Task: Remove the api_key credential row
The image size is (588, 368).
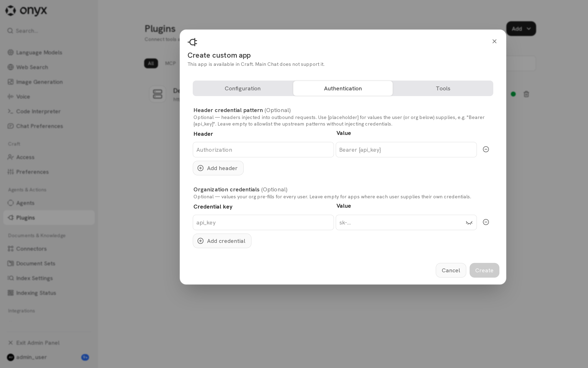Action: point(486,222)
